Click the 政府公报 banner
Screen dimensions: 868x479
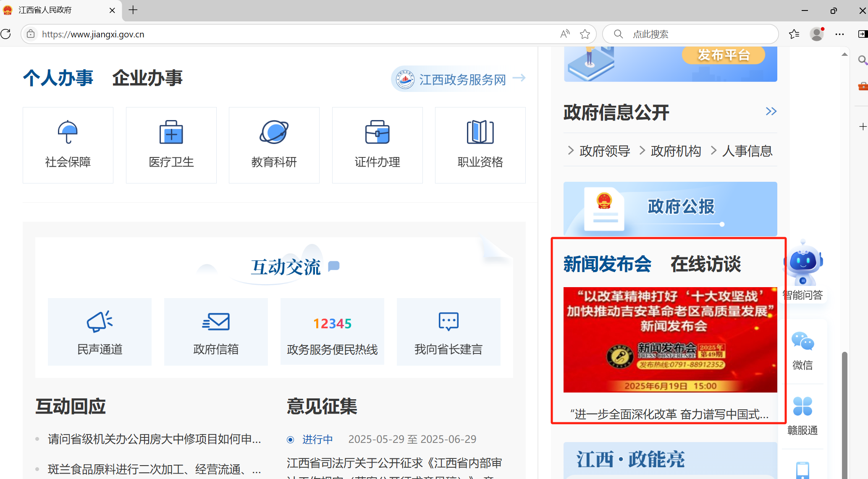[x=670, y=209]
